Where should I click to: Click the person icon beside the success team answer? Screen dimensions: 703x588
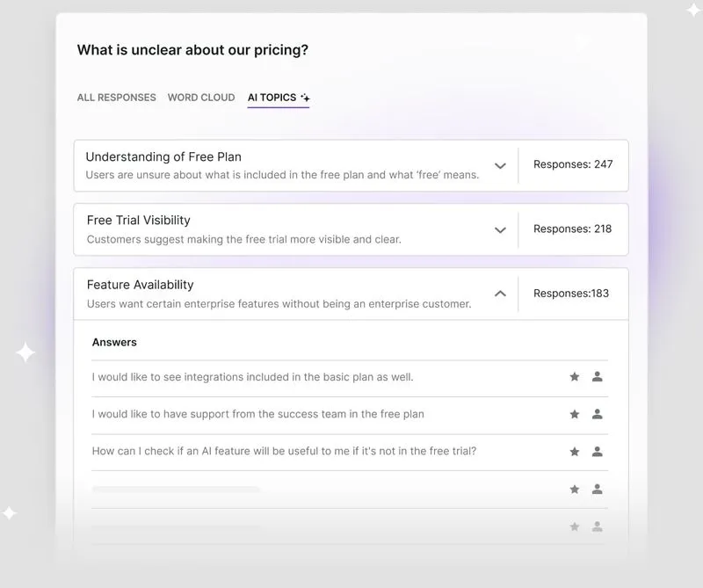click(x=598, y=414)
